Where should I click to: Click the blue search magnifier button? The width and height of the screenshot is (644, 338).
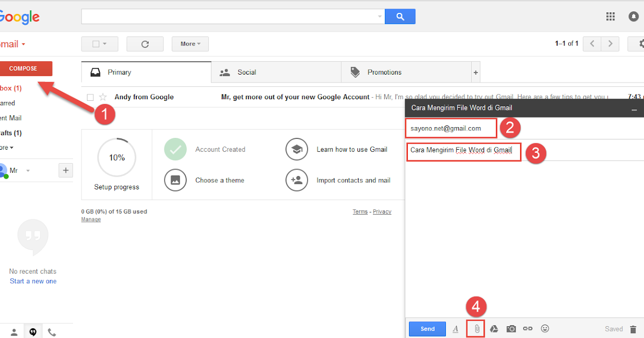point(400,17)
